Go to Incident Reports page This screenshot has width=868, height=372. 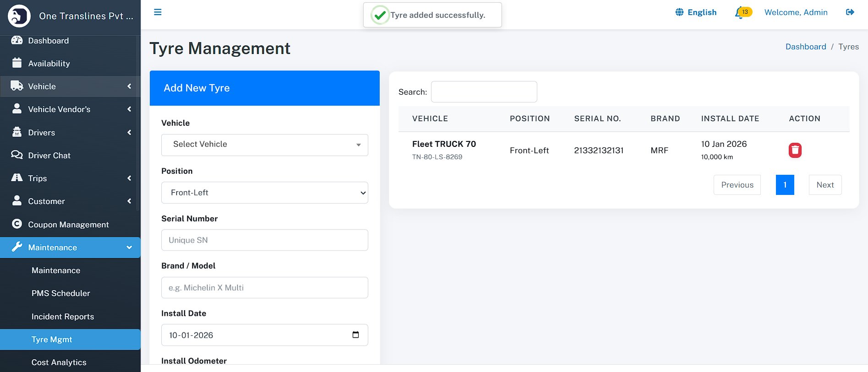click(x=63, y=317)
